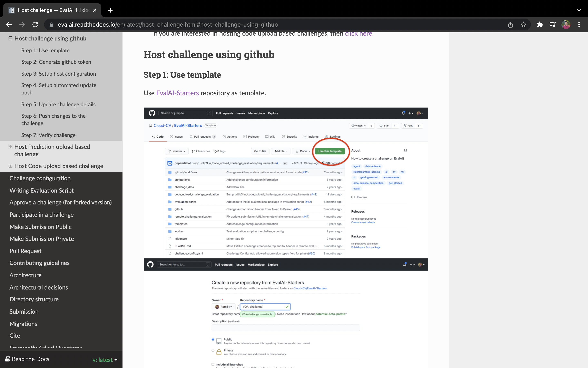The height and width of the screenshot is (368, 588).
Task: Open Approve a challenge (for forked version)
Action: click(60, 202)
